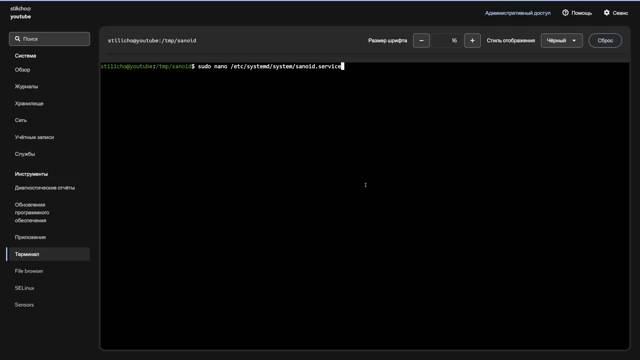Open the Сеанс session menu
Image resolution: width=640 pixels, height=360 pixels.
(616, 13)
